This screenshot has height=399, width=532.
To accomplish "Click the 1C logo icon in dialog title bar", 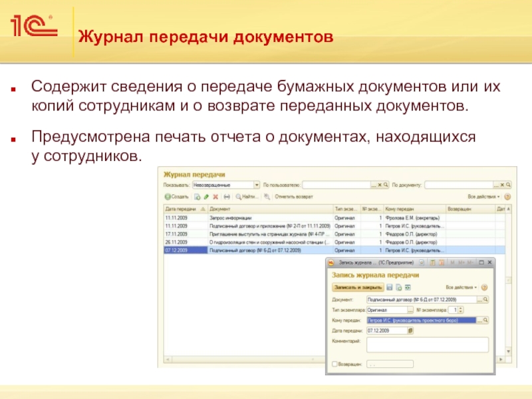I will click(331, 263).
